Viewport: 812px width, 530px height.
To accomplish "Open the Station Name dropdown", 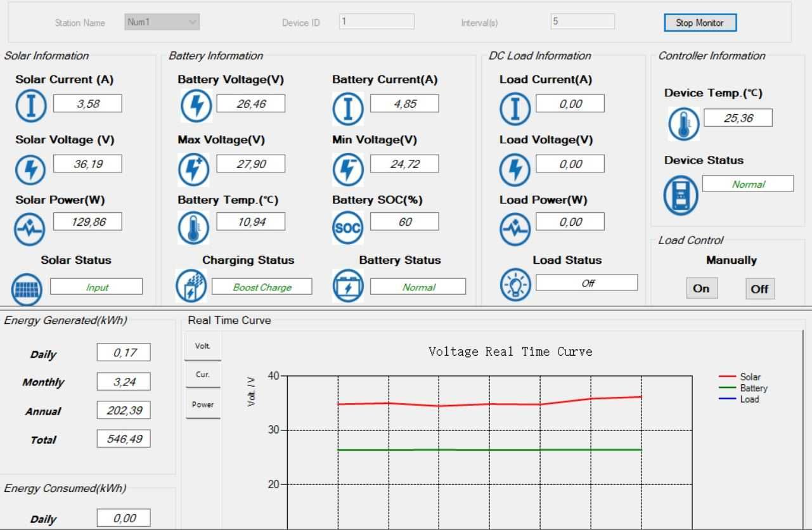I will tap(162, 22).
